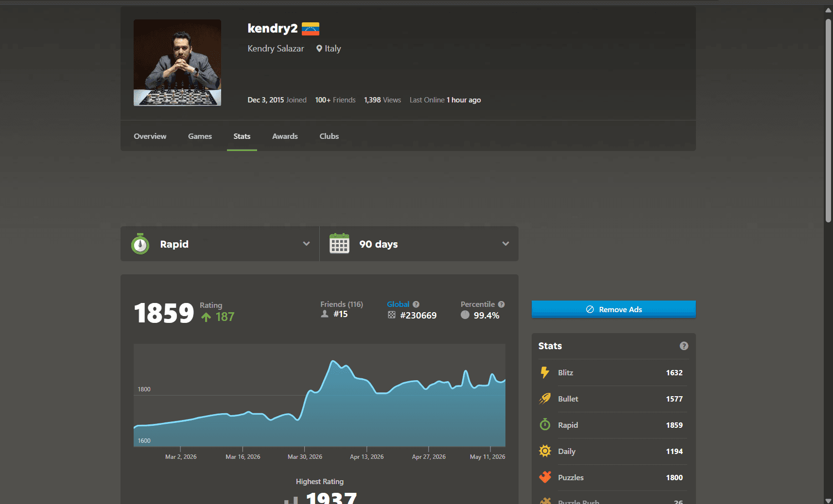833x504 pixels.
Task: Click the Remove Ads button
Action: 614,309
